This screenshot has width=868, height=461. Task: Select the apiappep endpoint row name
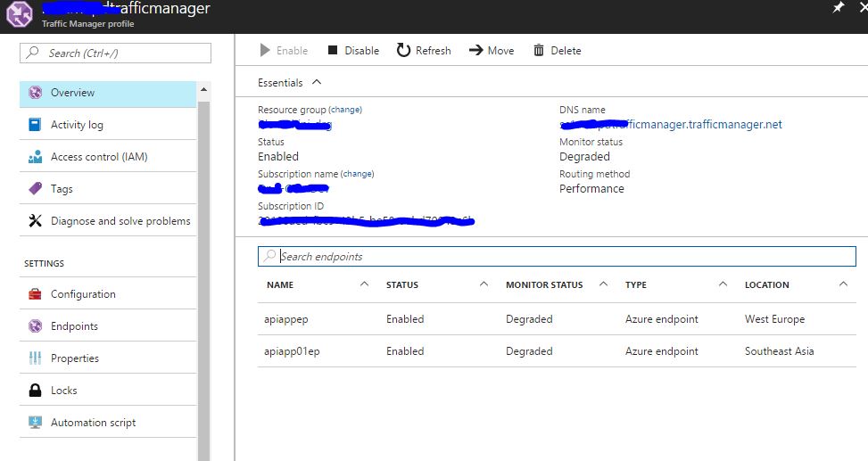[x=286, y=319]
